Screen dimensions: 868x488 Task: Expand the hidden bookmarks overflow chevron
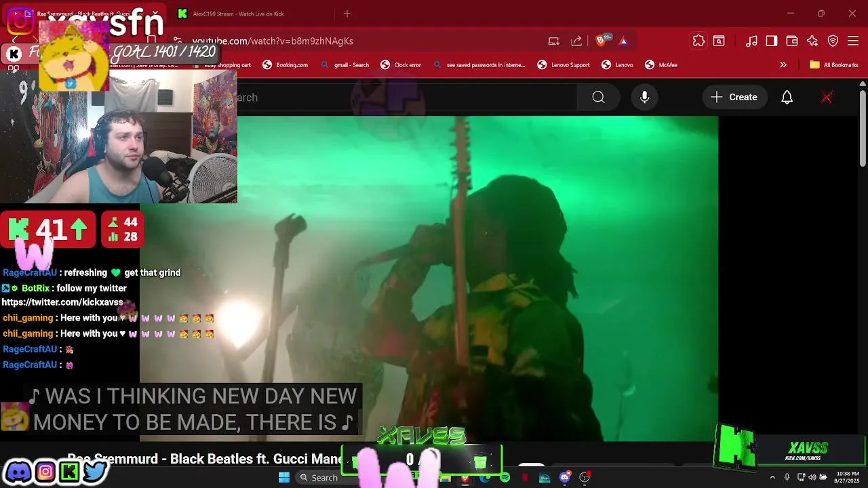pyautogui.click(x=783, y=65)
